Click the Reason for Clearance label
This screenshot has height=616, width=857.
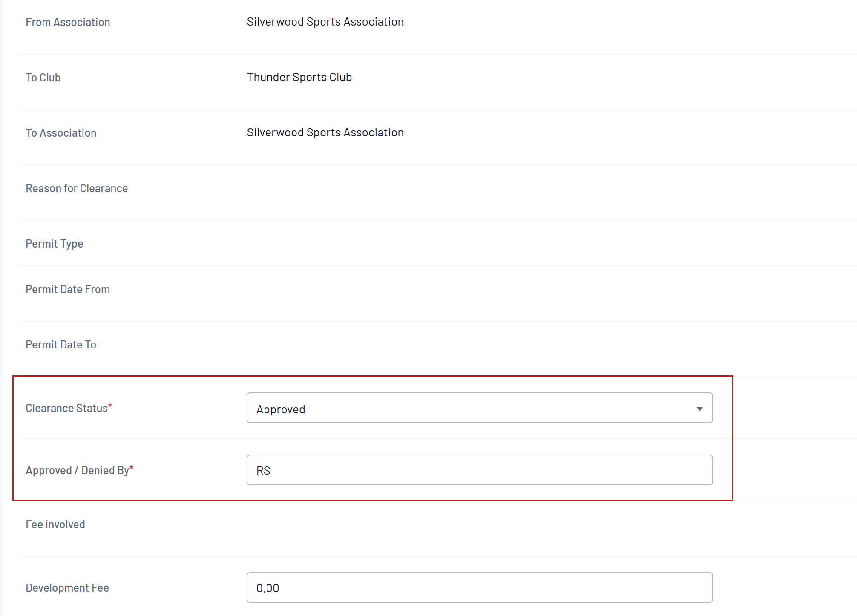(x=77, y=188)
